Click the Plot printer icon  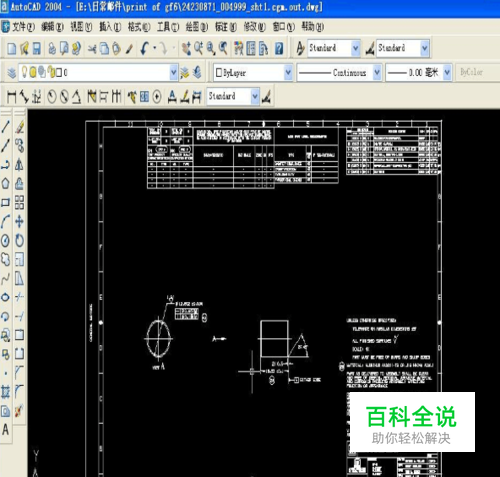52,49
